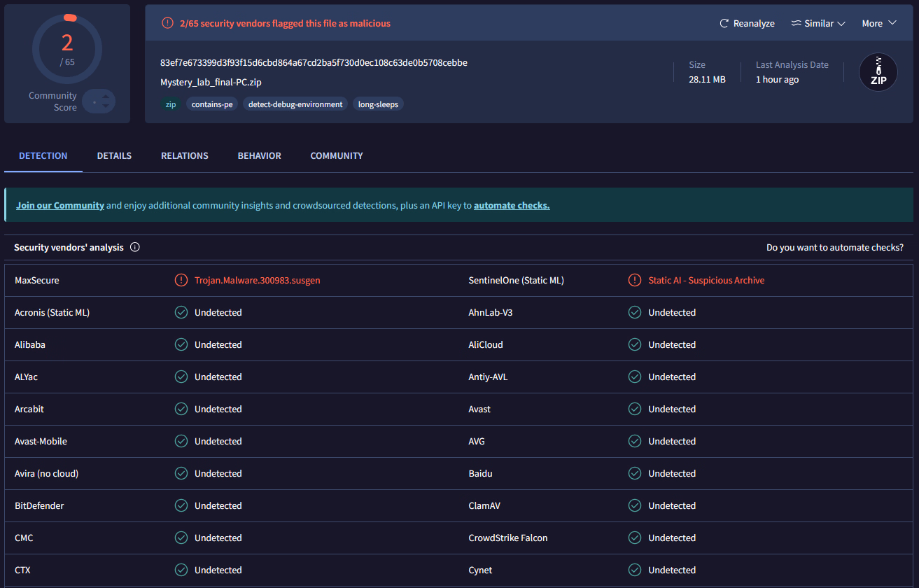Click the AhnLab-V3 vendor name
Screen dimensions: 919x588
coord(490,312)
